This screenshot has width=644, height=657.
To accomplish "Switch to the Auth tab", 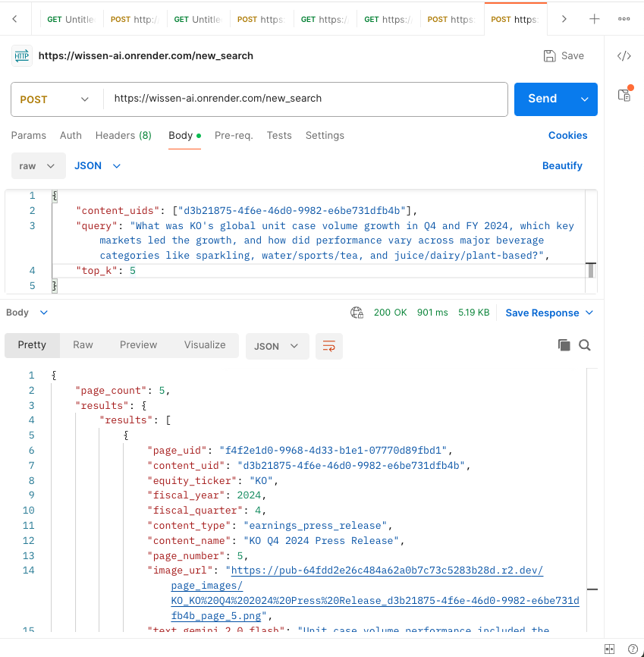I will coord(71,135).
